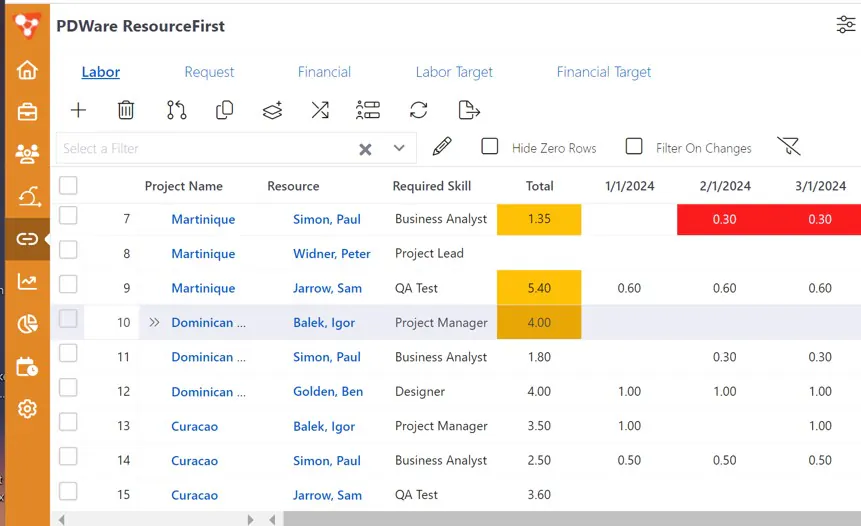Image resolution: width=861 pixels, height=526 pixels.
Task: Open the Select a Filter dropdown arrow
Action: pyautogui.click(x=399, y=148)
